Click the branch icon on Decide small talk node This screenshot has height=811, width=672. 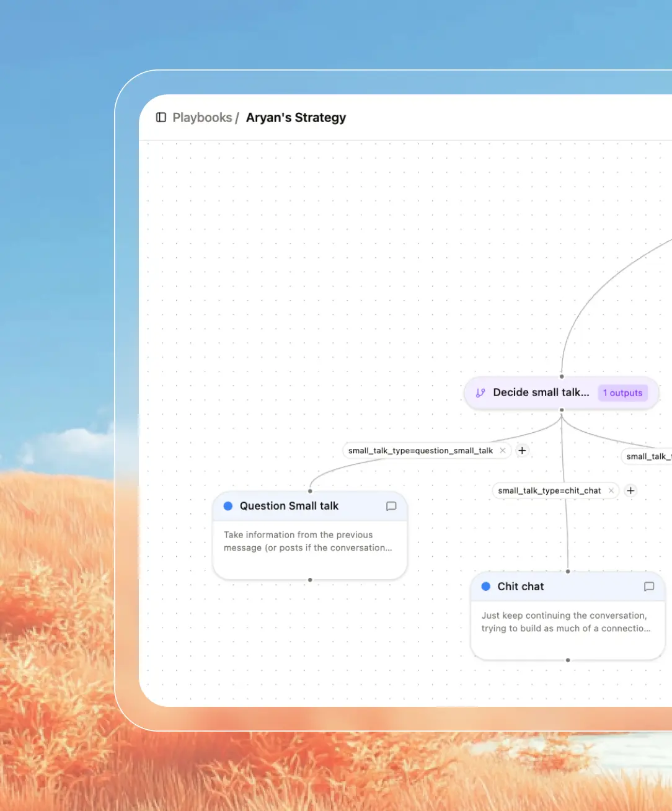pyautogui.click(x=480, y=392)
